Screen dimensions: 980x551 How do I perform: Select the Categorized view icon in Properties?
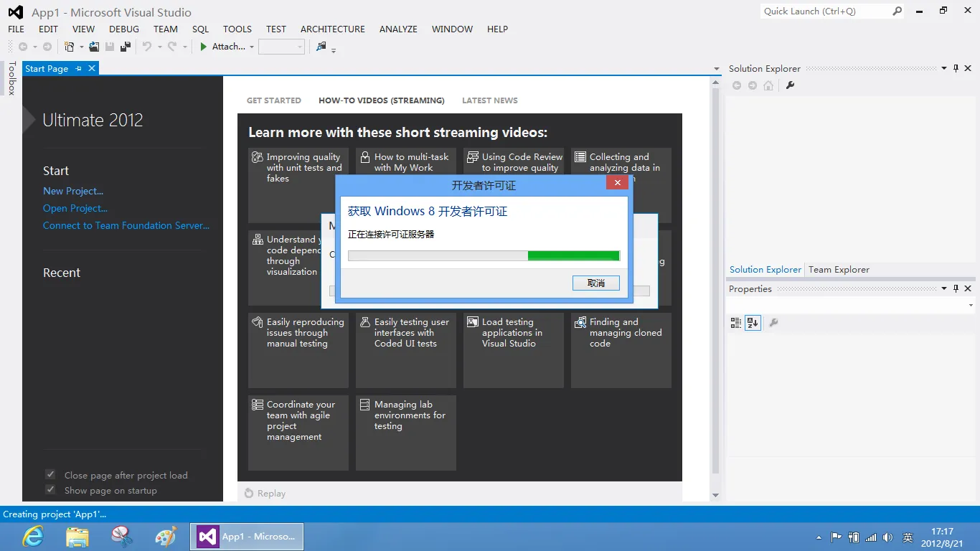point(735,323)
